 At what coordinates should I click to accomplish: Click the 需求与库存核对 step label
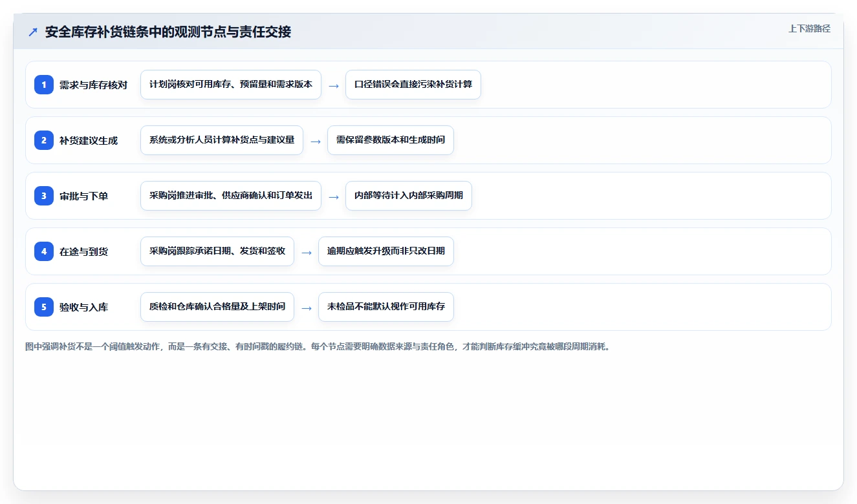[93, 85]
